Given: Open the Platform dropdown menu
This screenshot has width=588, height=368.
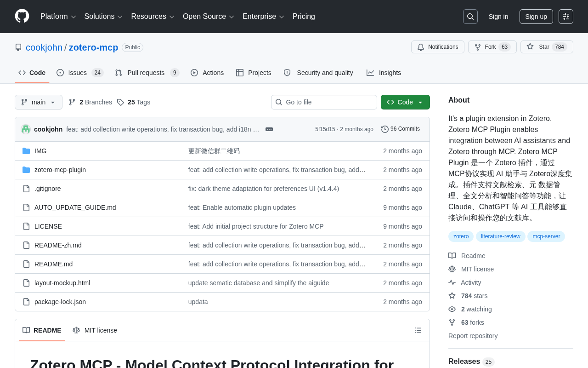Looking at the screenshot, I should pos(58,17).
